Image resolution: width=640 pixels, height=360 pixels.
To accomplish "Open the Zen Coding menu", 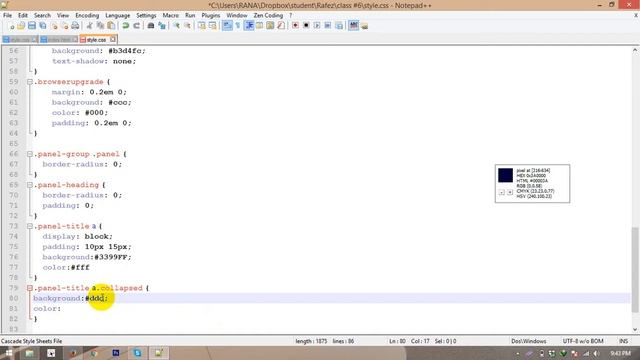I will click(x=268, y=15).
